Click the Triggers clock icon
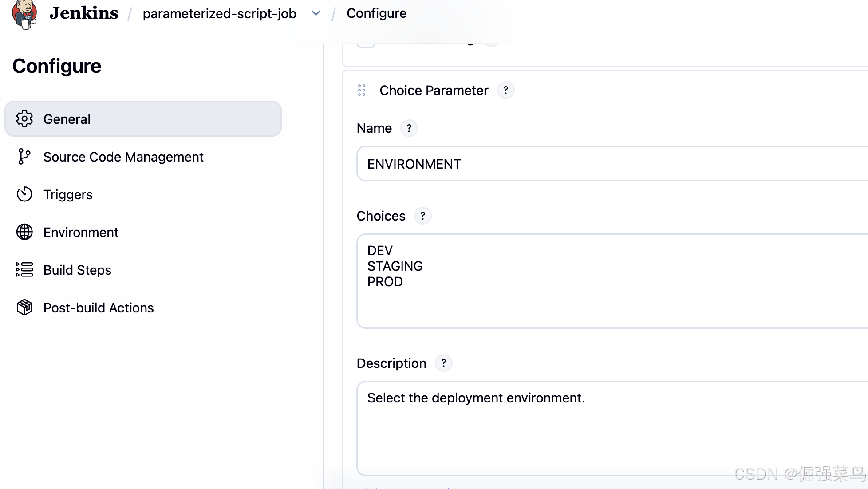Image resolution: width=868 pixels, height=489 pixels. pos(24,194)
